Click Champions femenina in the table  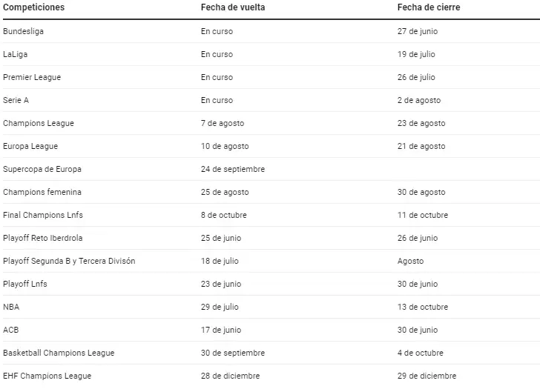(42, 192)
